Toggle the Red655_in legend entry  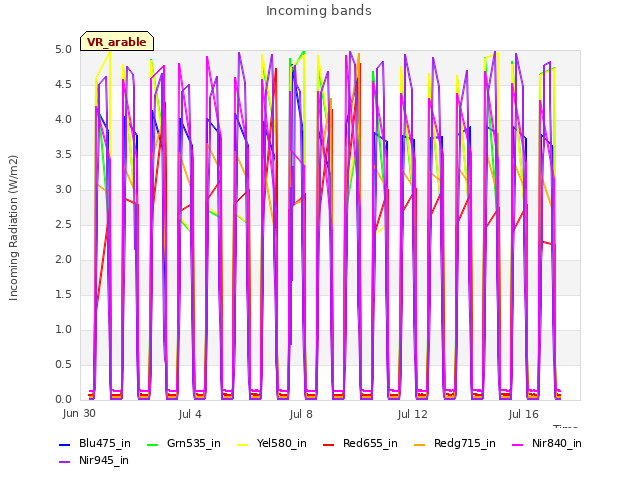pyautogui.click(x=360, y=444)
